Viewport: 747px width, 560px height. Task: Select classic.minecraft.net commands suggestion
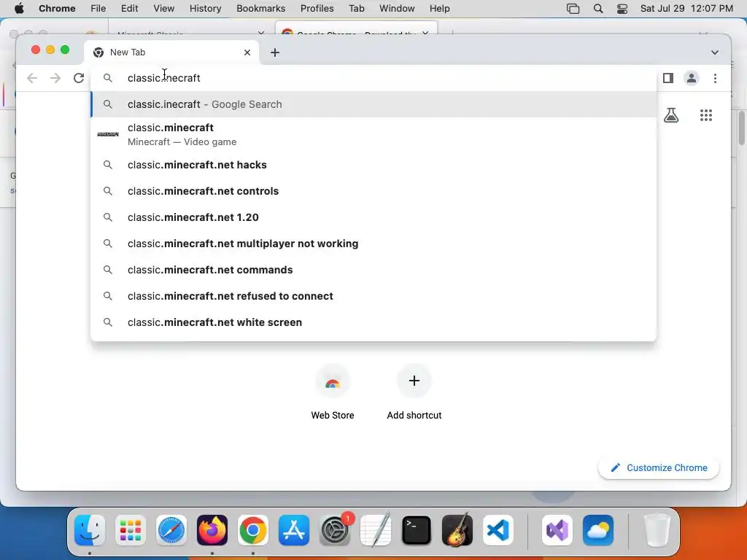[373, 270]
